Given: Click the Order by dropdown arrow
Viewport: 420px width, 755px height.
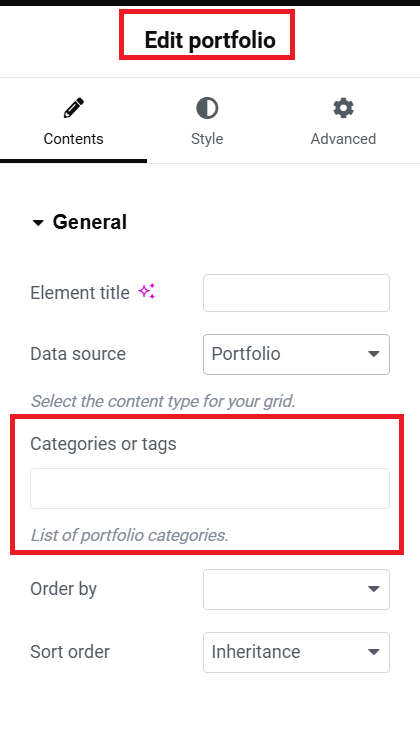Looking at the screenshot, I should pyautogui.click(x=373, y=589).
